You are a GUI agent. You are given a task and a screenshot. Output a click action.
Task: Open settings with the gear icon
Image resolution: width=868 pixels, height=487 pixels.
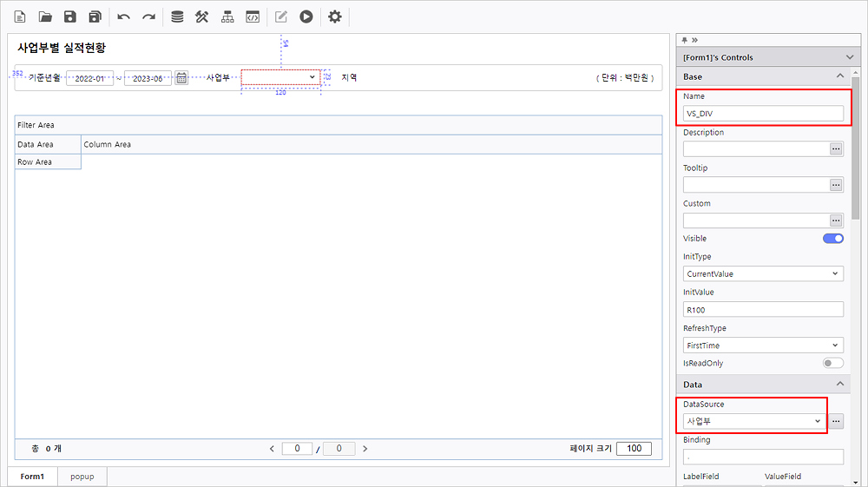(335, 16)
